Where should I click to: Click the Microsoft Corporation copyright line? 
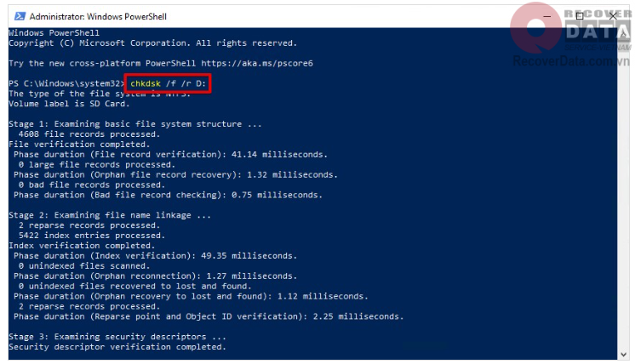[152, 43]
